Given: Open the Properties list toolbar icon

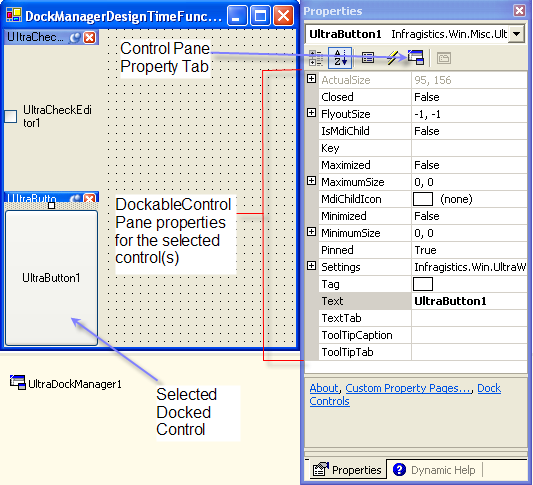Looking at the screenshot, I should pyautogui.click(x=368, y=58).
